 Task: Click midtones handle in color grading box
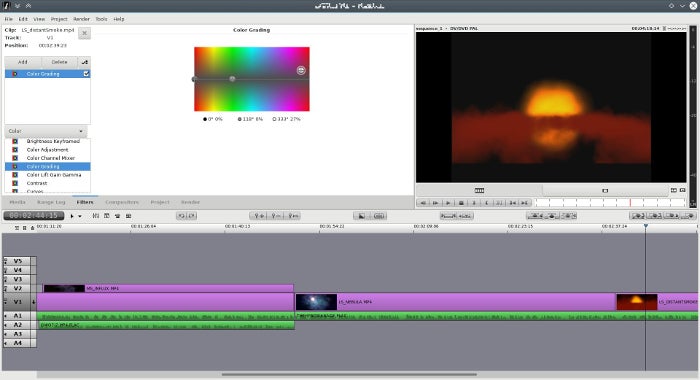pyautogui.click(x=232, y=79)
